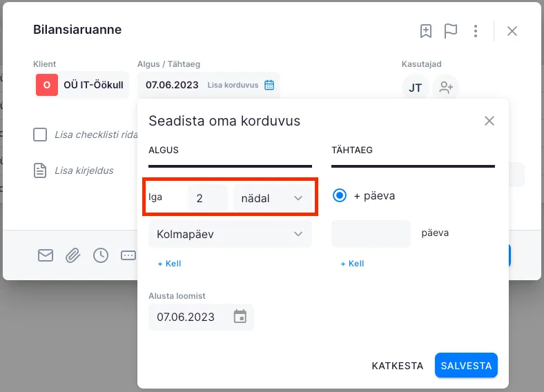Open the three-dot more options menu

476,31
